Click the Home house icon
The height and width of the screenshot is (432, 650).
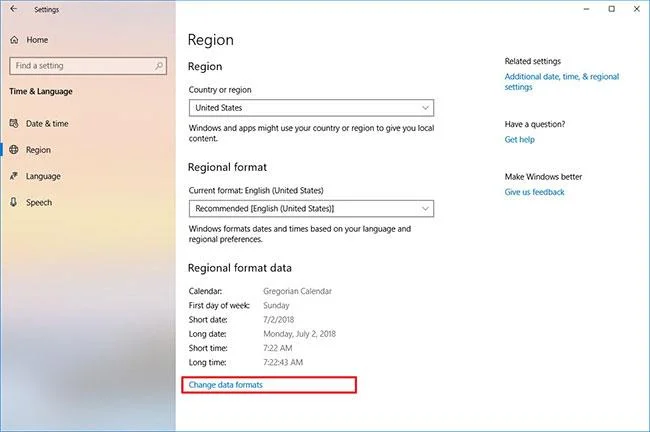pyautogui.click(x=14, y=40)
